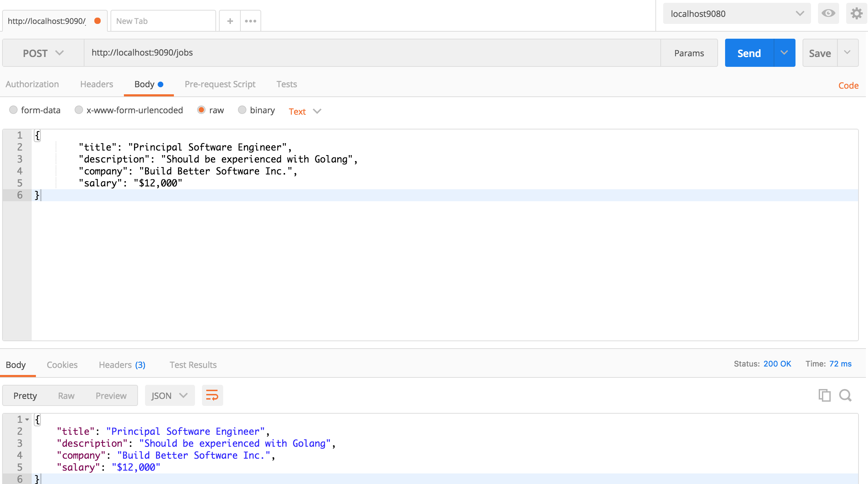Image resolution: width=868 pixels, height=484 pixels.
Task: Switch to the Authorization tab
Action: click(x=32, y=83)
